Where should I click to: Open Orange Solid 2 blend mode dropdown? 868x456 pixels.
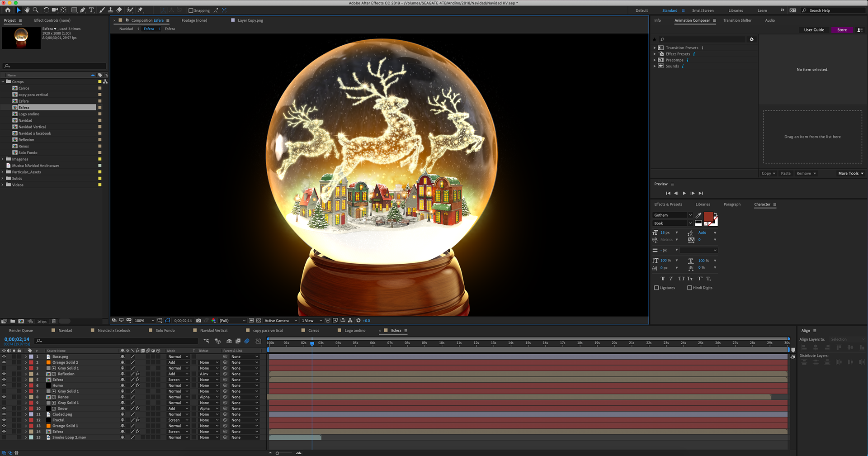[x=178, y=362]
